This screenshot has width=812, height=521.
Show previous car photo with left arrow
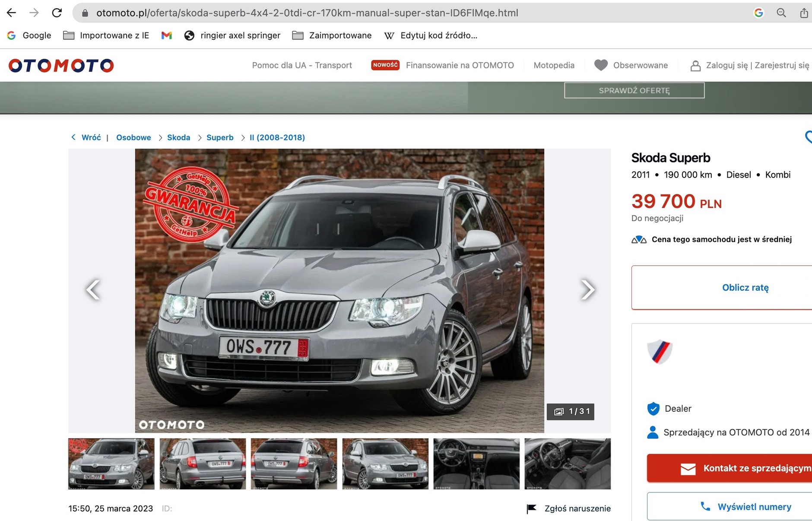(93, 290)
